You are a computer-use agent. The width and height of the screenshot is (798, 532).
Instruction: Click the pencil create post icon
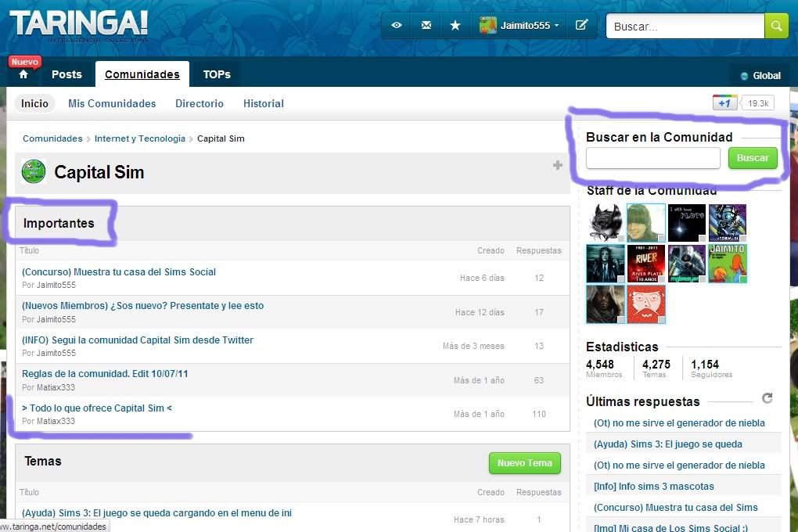point(581,25)
